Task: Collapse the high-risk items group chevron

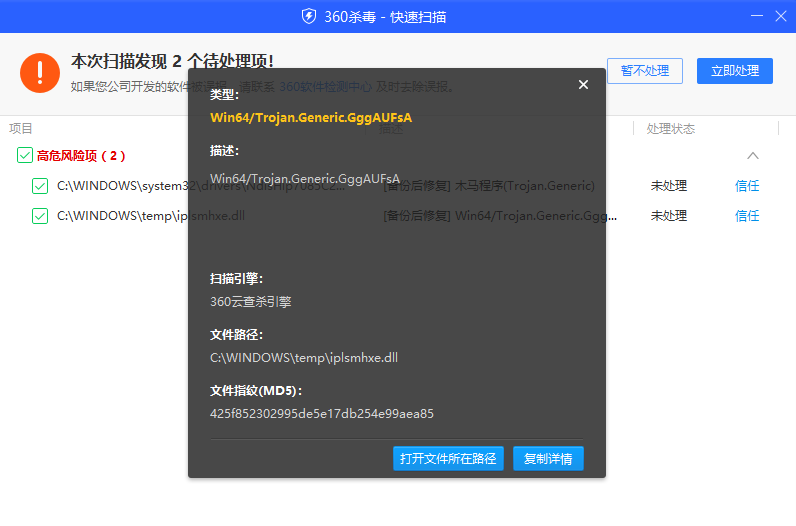Action: [753, 155]
